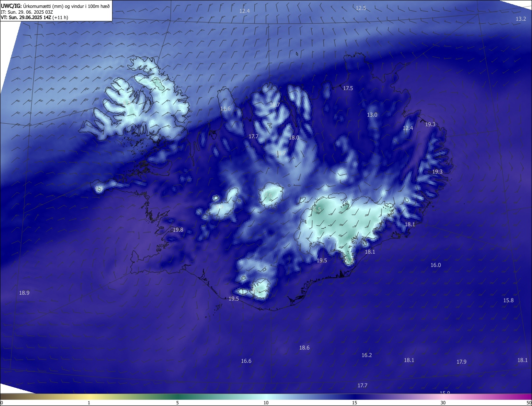Click the 19.8 value label
The height and width of the screenshot is (406, 532).
[178, 230]
